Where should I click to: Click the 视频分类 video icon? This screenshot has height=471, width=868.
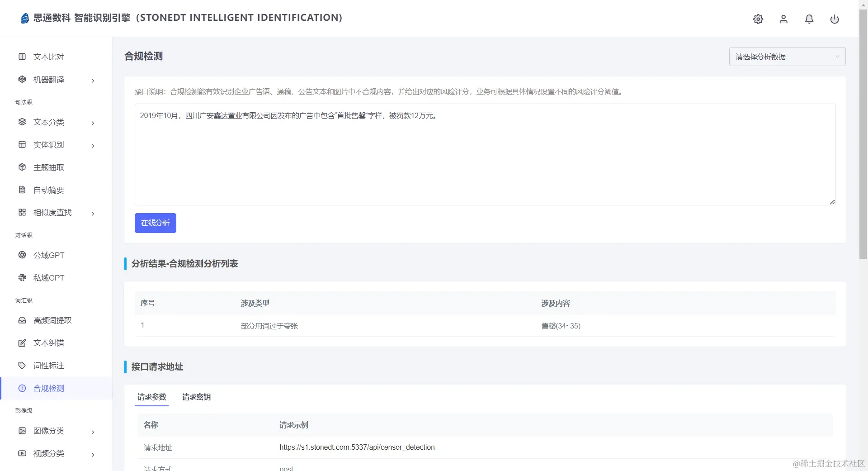click(22, 453)
